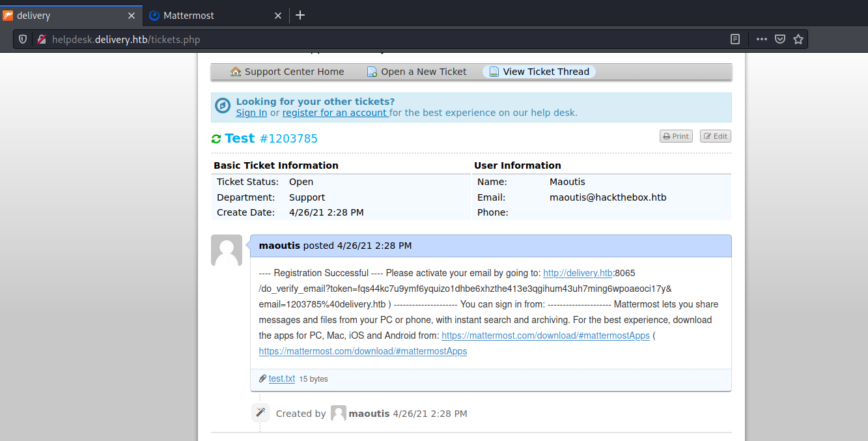
Task: Click maoutis user avatar on the post
Action: (x=227, y=250)
